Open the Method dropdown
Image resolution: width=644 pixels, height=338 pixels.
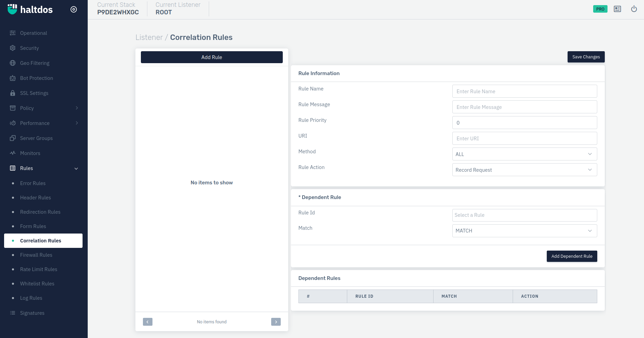524,154
